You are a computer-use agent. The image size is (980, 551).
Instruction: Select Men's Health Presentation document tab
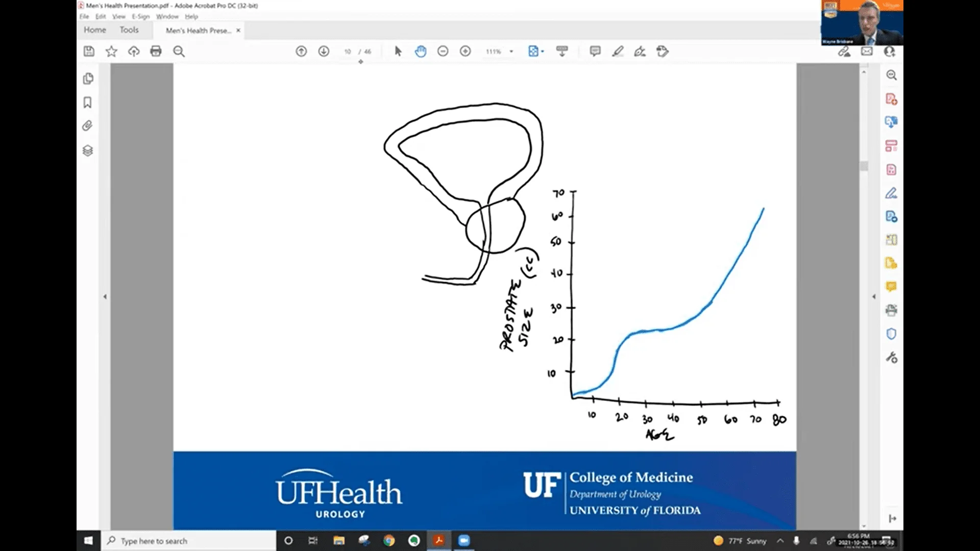point(198,31)
